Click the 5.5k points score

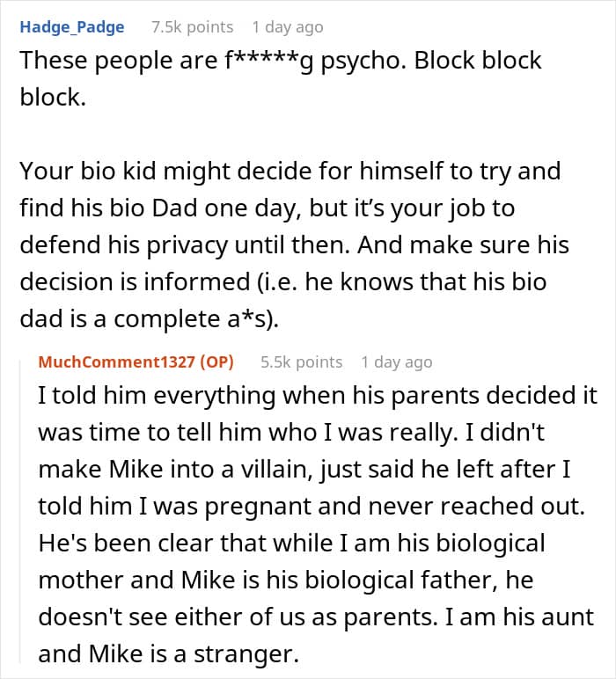coord(302,361)
